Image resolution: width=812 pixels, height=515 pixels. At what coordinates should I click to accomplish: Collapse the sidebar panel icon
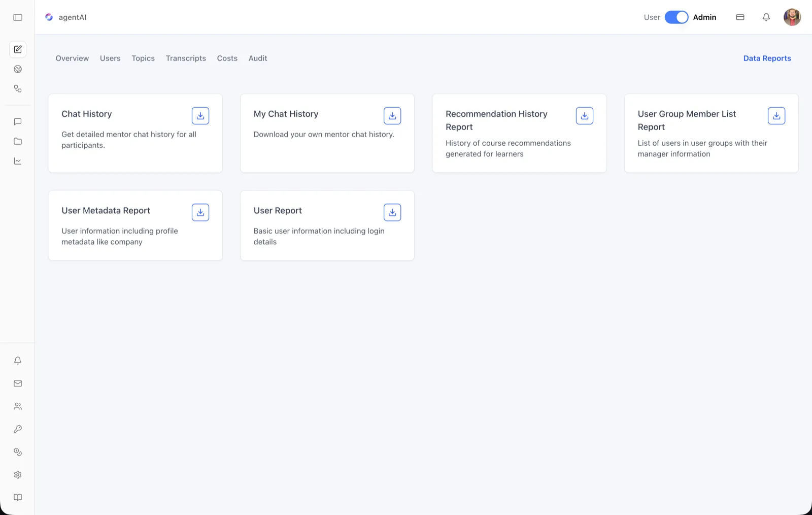point(18,17)
